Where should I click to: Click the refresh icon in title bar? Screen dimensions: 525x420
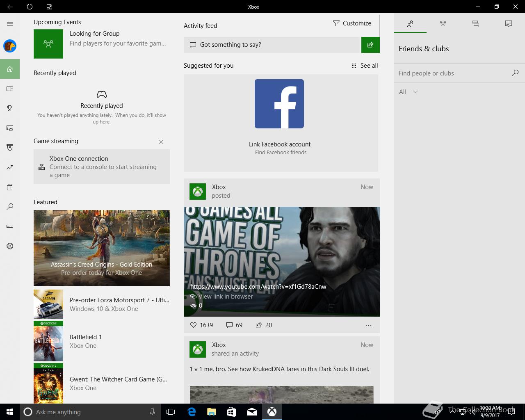click(x=30, y=7)
